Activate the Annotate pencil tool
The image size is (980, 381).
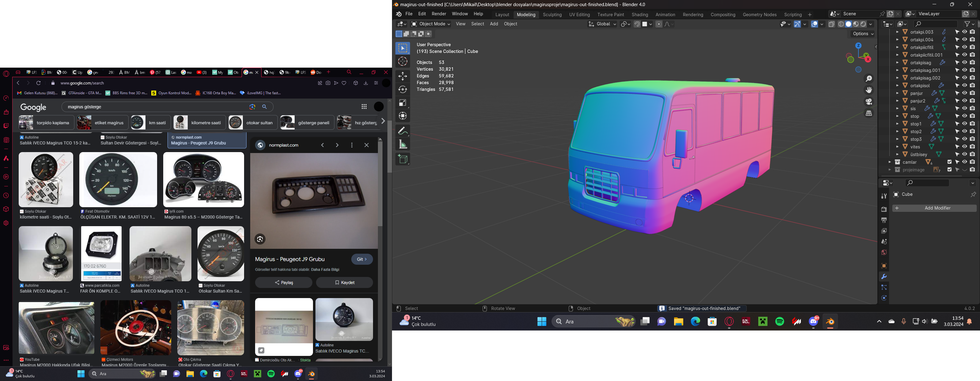(x=402, y=131)
